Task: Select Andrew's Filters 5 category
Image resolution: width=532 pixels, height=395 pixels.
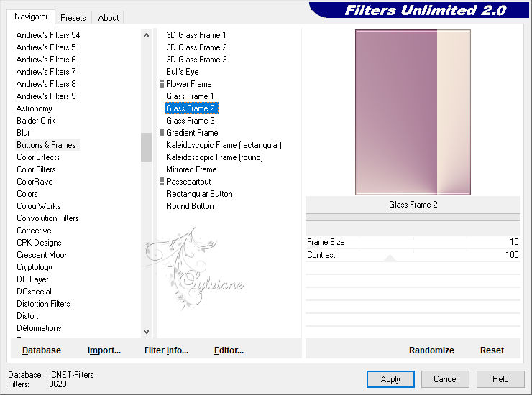Action: [46, 47]
